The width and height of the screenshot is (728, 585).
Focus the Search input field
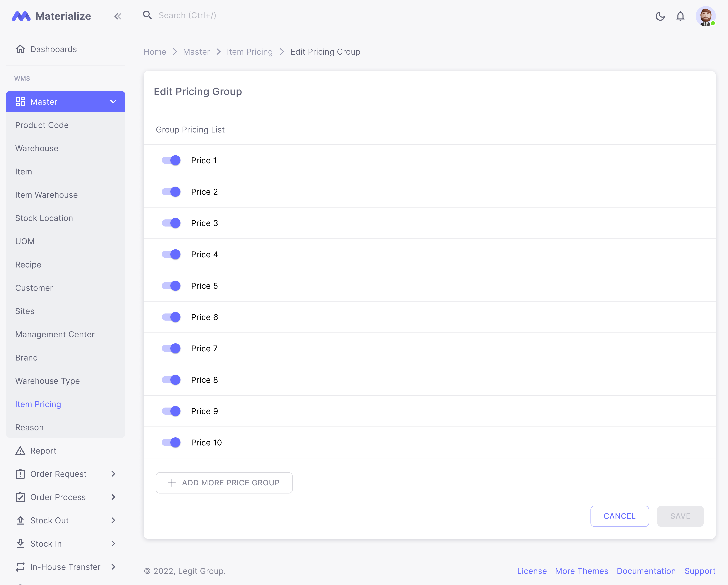point(236,16)
